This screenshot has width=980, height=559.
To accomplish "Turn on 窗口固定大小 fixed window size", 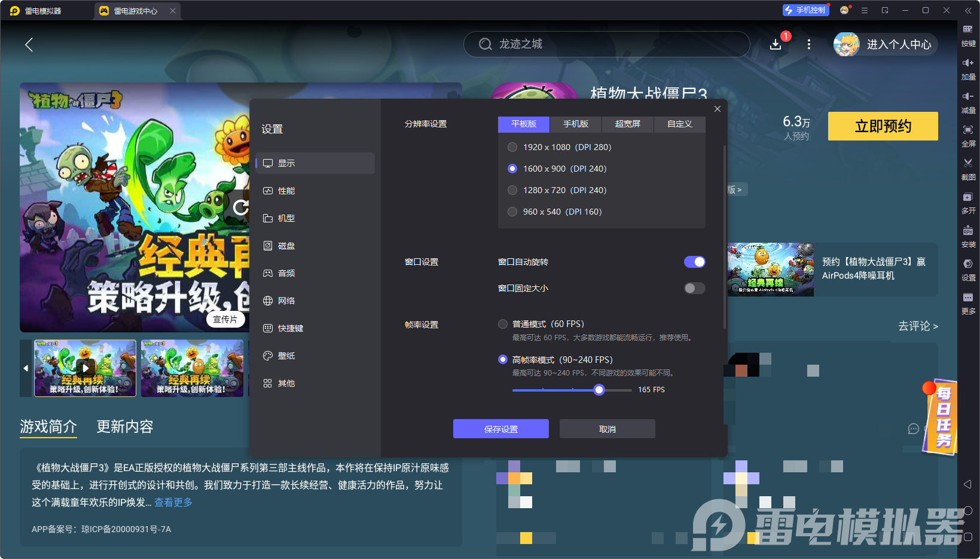I will point(694,288).
